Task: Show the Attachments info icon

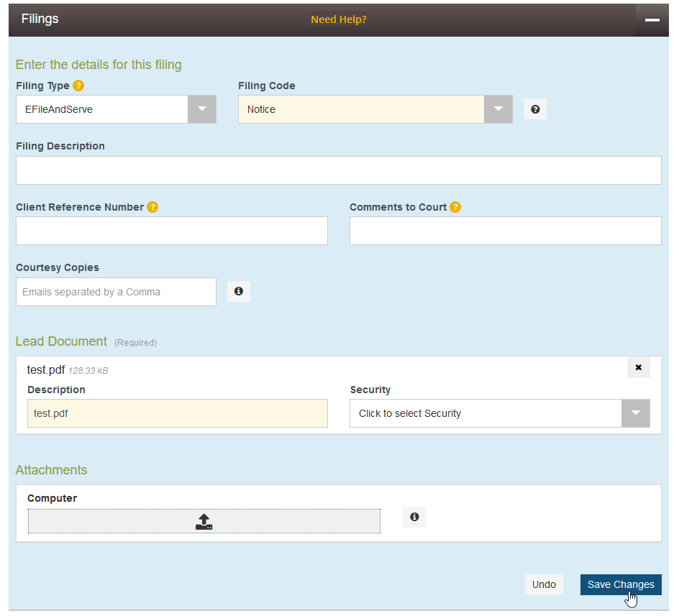Action: (414, 517)
